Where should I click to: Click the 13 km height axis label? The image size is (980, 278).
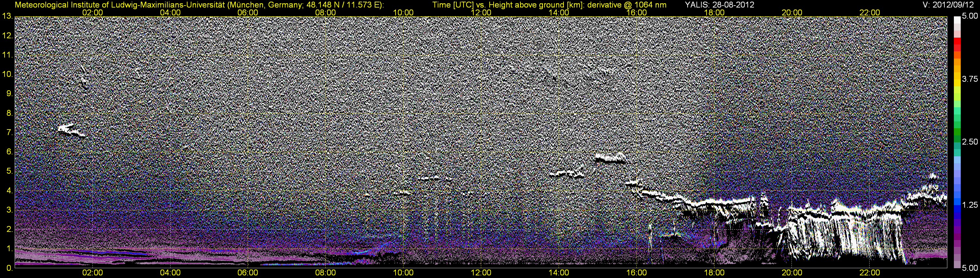pos(8,16)
